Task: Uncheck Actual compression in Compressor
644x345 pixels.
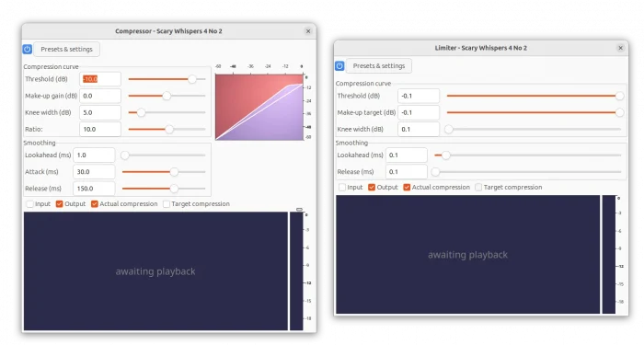Action: click(x=95, y=204)
